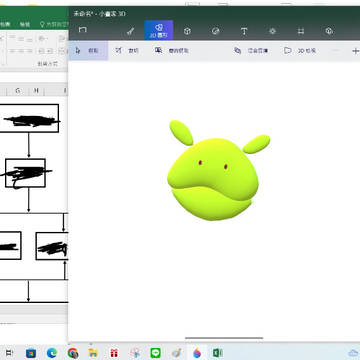Open the 3D shapes cube icon
The image size is (360, 360).
pos(187,31)
